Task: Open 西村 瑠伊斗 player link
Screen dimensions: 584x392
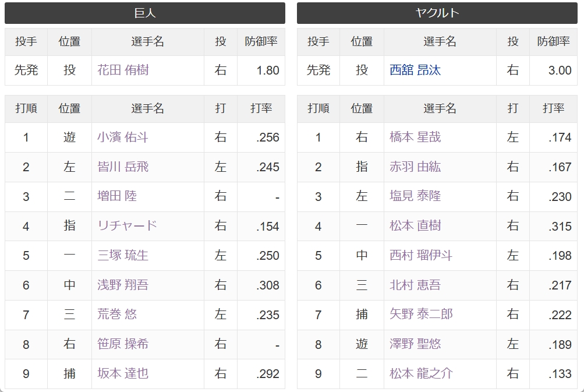Action: pos(421,255)
